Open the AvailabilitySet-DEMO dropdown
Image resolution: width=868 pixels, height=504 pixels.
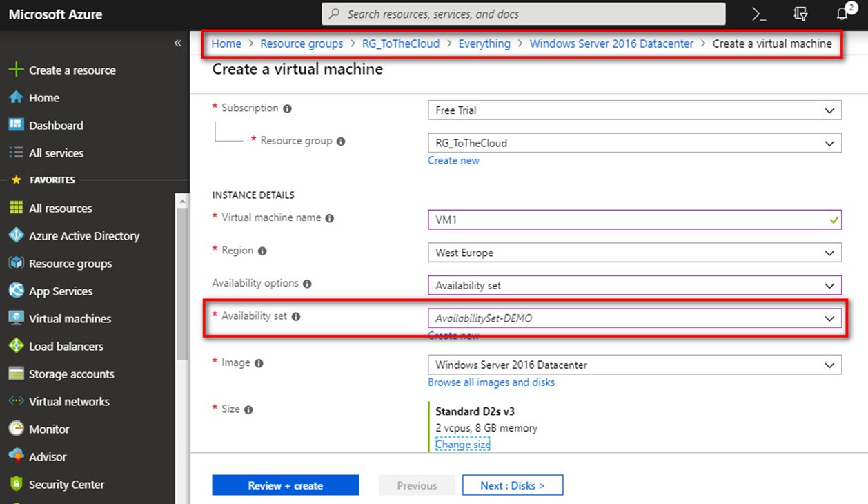pyautogui.click(x=635, y=318)
